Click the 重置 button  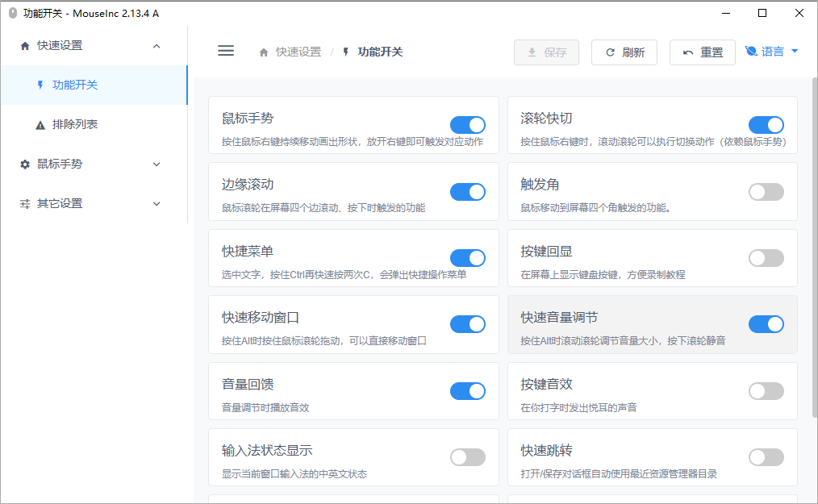702,52
